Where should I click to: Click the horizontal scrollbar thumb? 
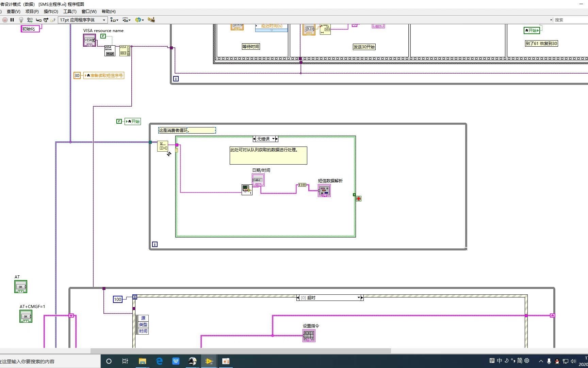click(241, 351)
